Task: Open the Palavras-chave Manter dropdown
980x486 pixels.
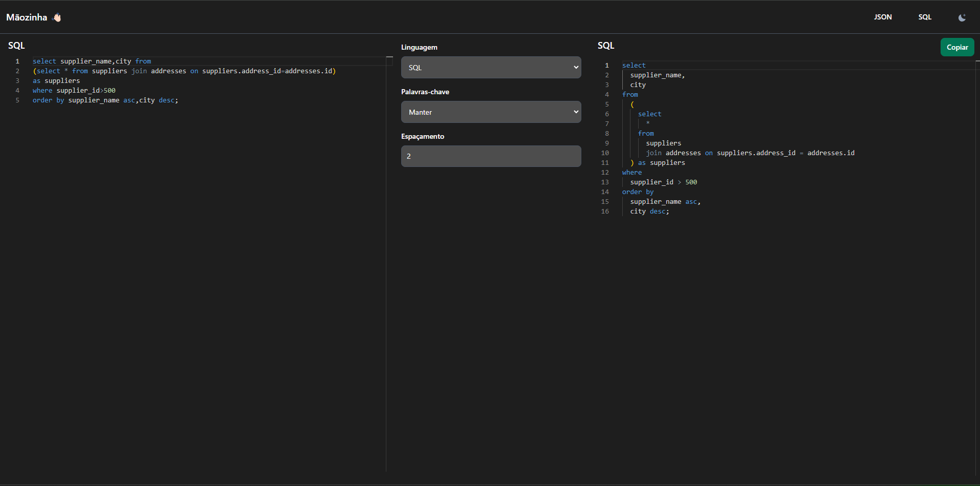Action: tap(491, 112)
